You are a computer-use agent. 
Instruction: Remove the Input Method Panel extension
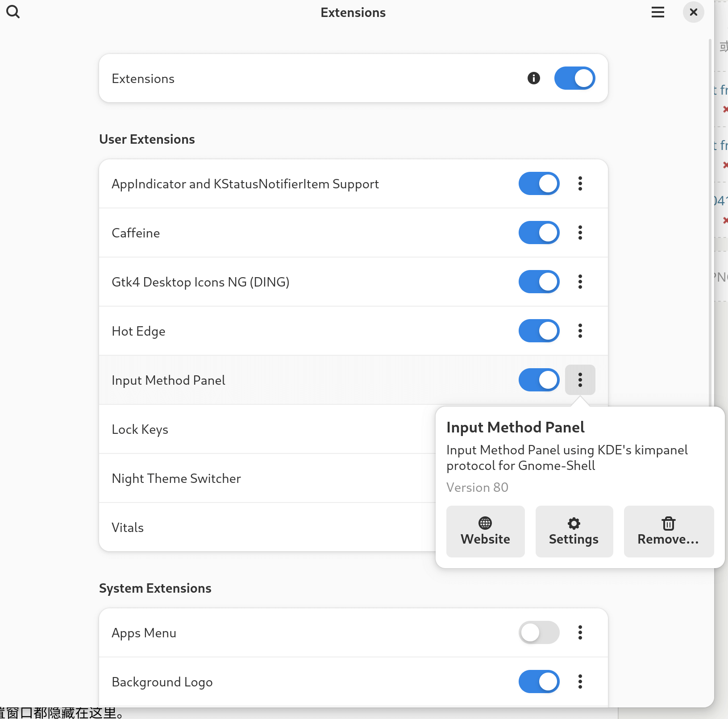click(x=668, y=531)
